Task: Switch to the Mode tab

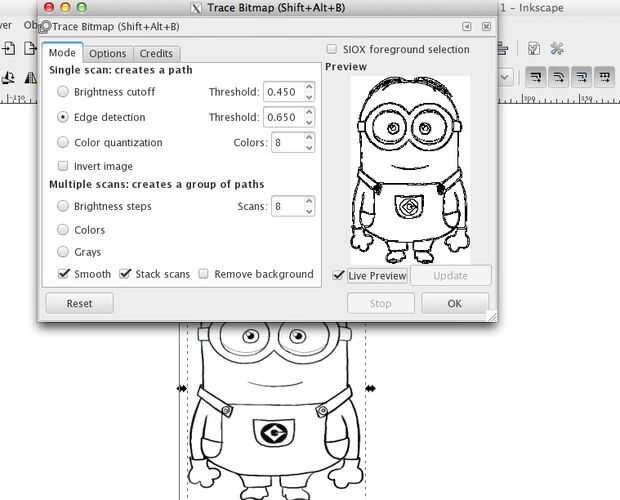Action: point(62,53)
